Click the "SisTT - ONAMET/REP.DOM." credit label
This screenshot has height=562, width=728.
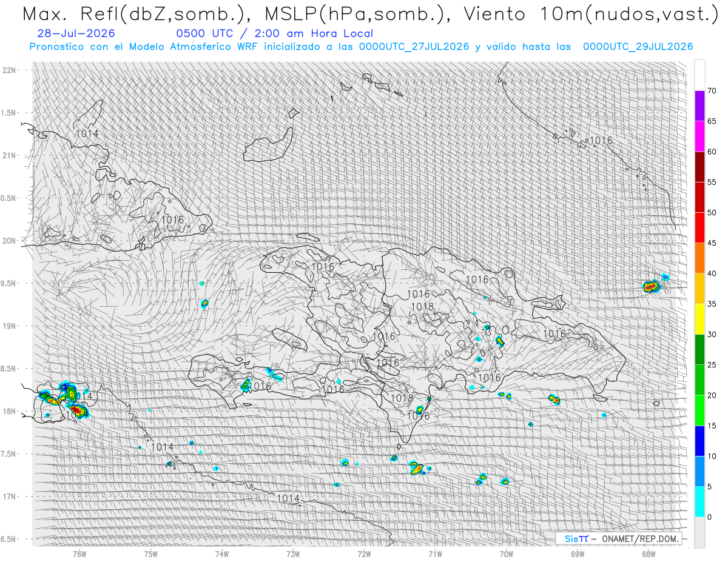[619, 538]
